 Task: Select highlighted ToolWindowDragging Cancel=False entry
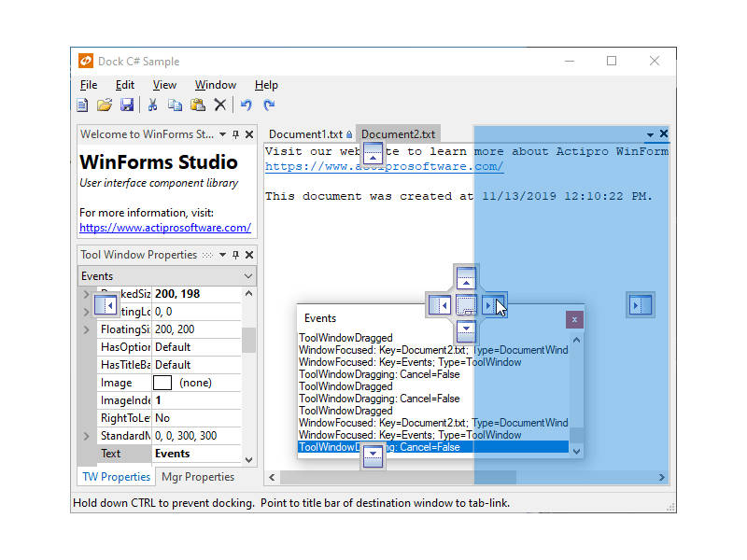coord(433,447)
